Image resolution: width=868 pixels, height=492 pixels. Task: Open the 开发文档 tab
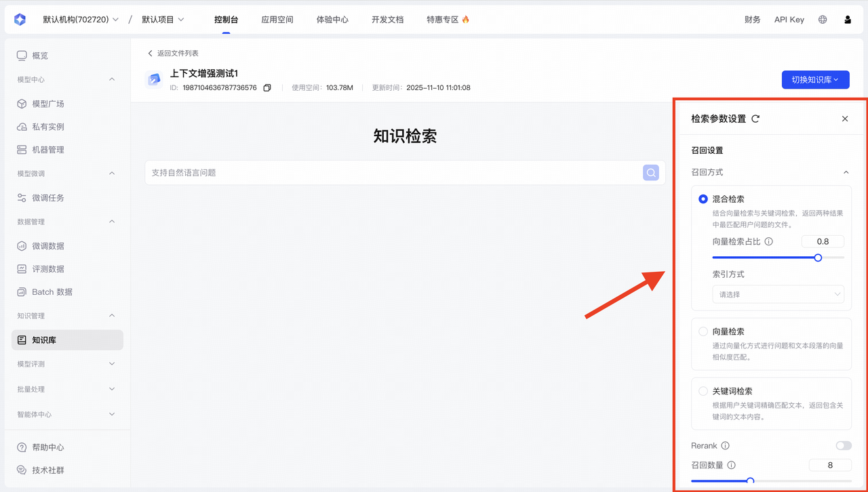point(387,20)
